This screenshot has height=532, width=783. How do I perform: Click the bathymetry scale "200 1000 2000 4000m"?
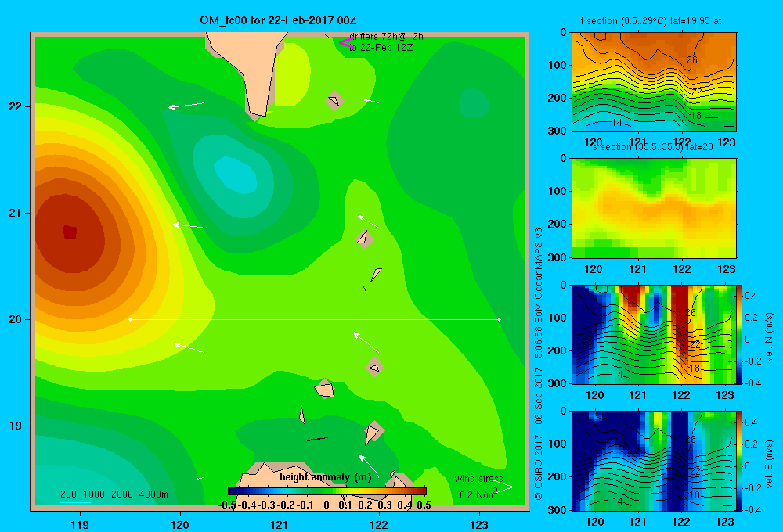pos(114,494)
